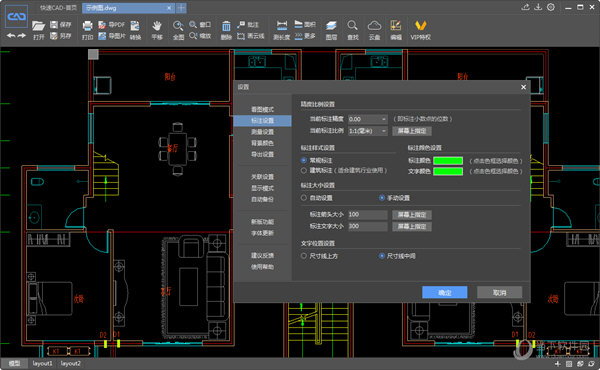Click the VIP privileges (VIP特权) icon

click(x=421, y=26)
